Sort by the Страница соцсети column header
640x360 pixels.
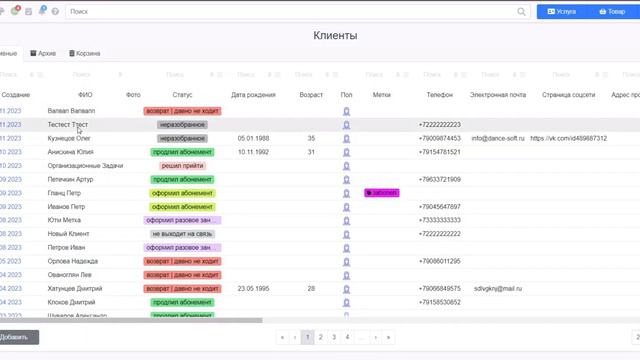(x=568, y=95)
